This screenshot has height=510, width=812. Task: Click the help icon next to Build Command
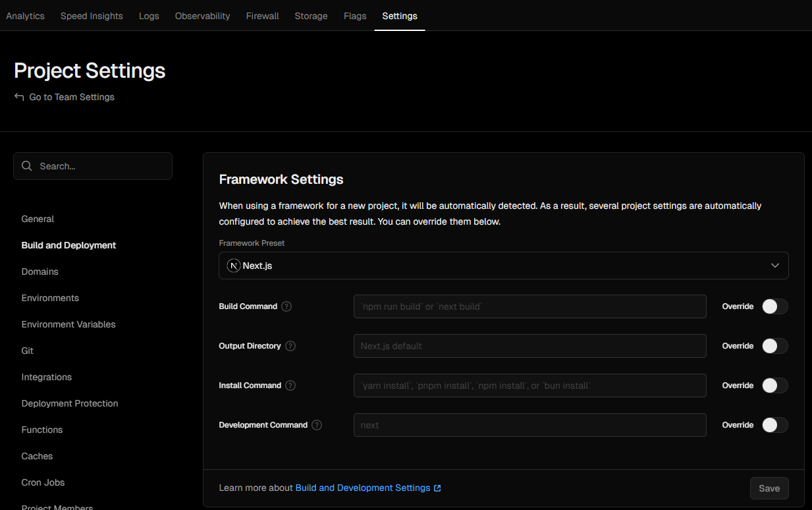click(x=286, y=306)
